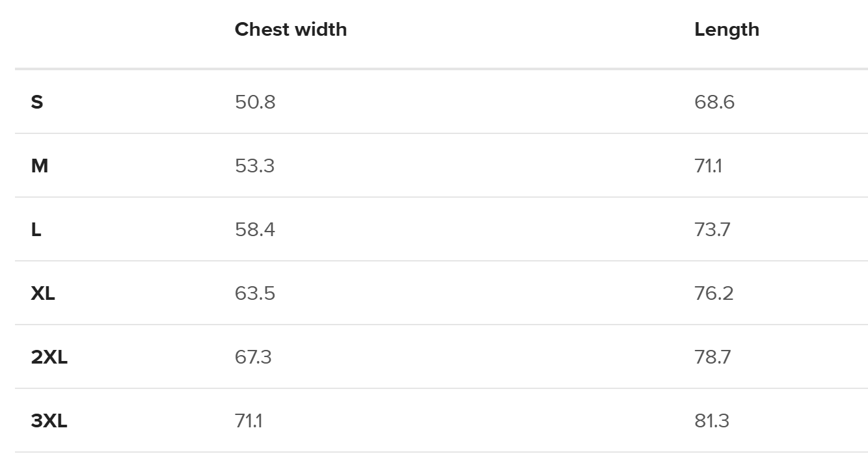Click chest width value 53.3
Viewport: 868px width, 467px height.
[255, 166]
